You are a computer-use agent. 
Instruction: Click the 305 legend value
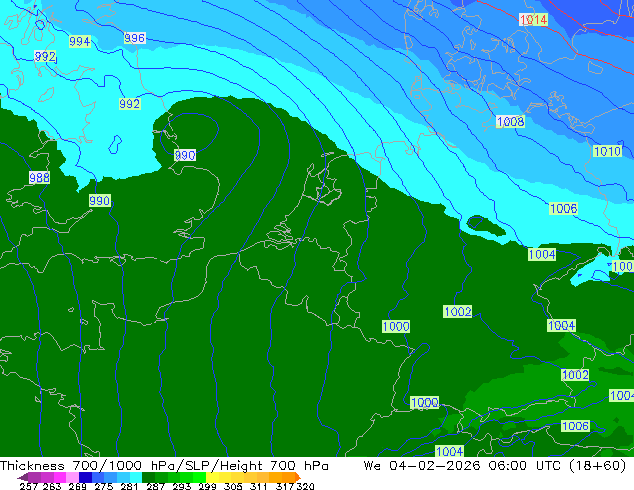tap(233, 486)
